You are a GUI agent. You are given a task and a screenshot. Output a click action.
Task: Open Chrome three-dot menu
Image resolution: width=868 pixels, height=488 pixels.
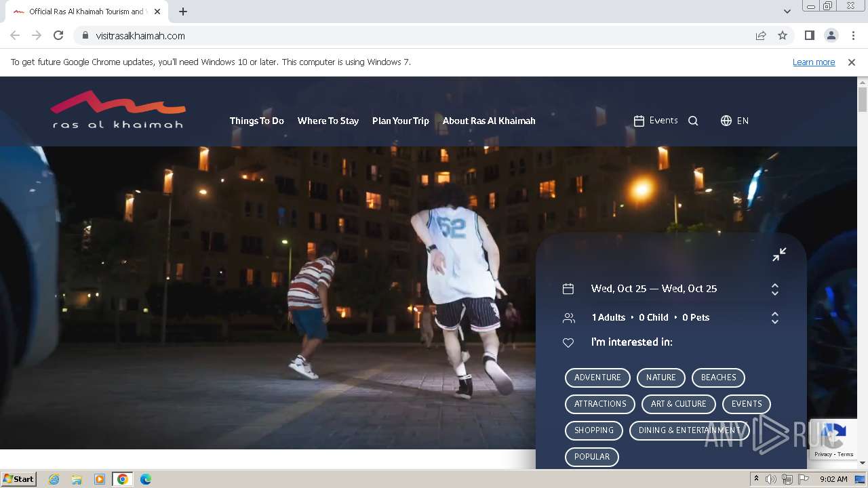tap(853, 35)
